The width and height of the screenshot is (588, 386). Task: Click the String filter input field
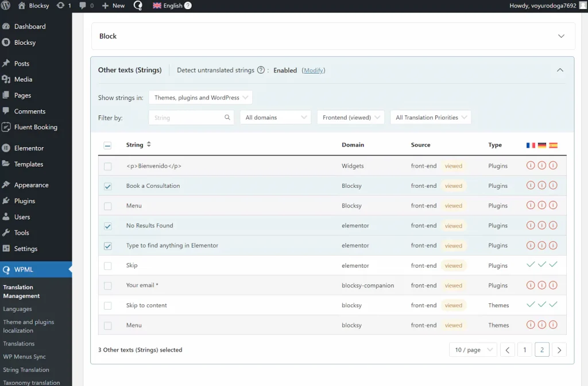(x=191, y=117)
